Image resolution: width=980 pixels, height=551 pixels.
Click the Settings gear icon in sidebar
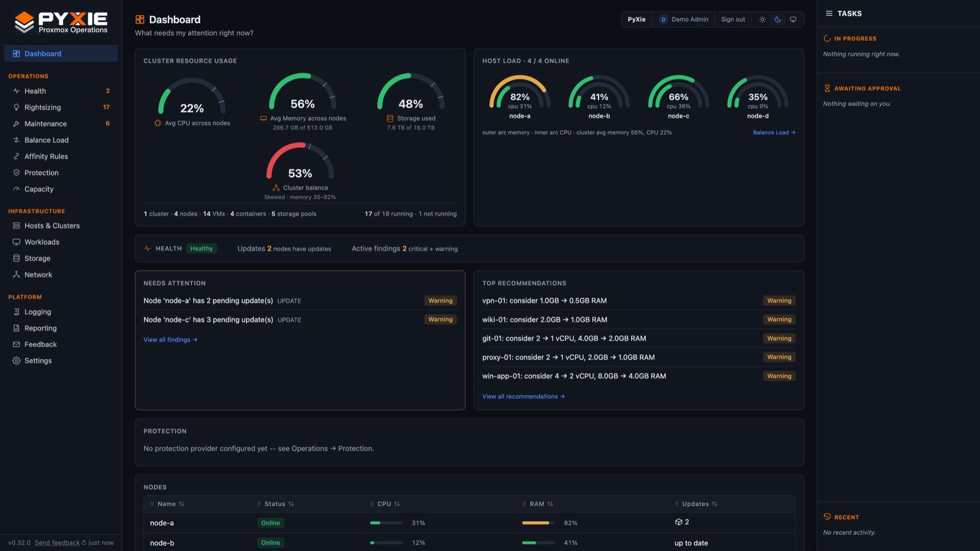16,360
